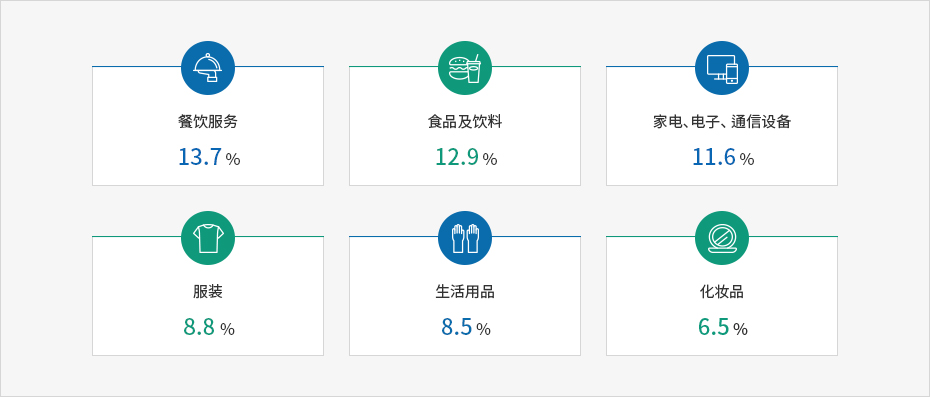Click the 13.7 % value
The width and height of the screenshot is (930, 397).
point(209,157)
